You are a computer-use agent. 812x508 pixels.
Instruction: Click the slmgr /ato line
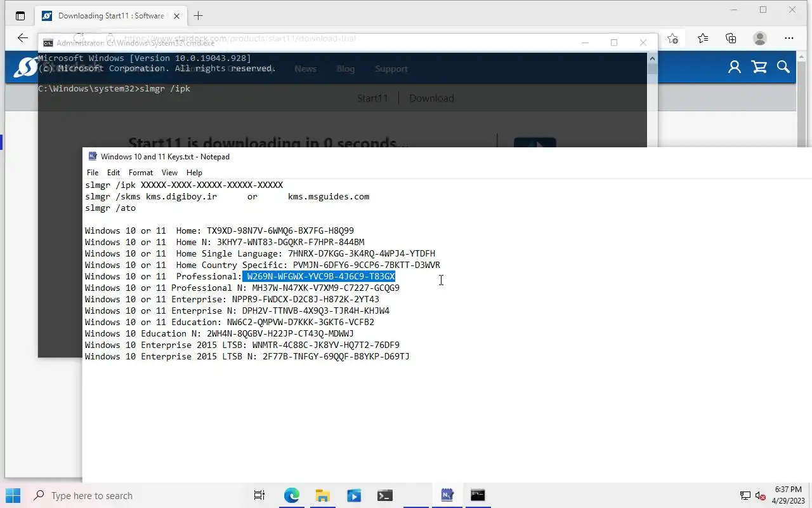110,208
